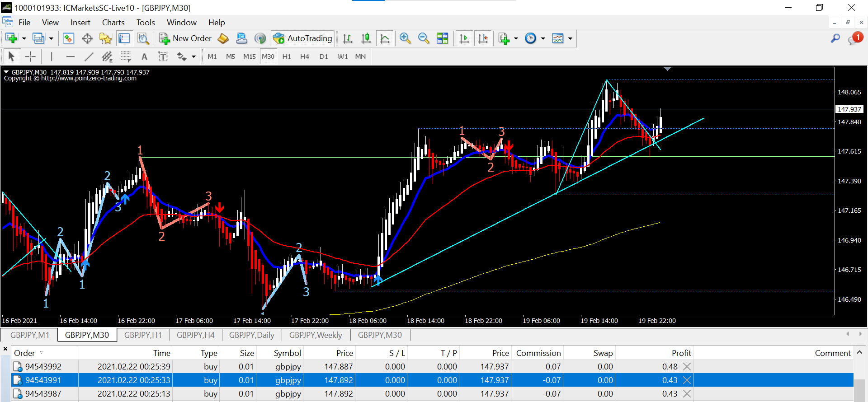Viewport: 868px width, 402px height.
Task: Switch chart to M15 timeframe
Action: [x=250, y=56]
